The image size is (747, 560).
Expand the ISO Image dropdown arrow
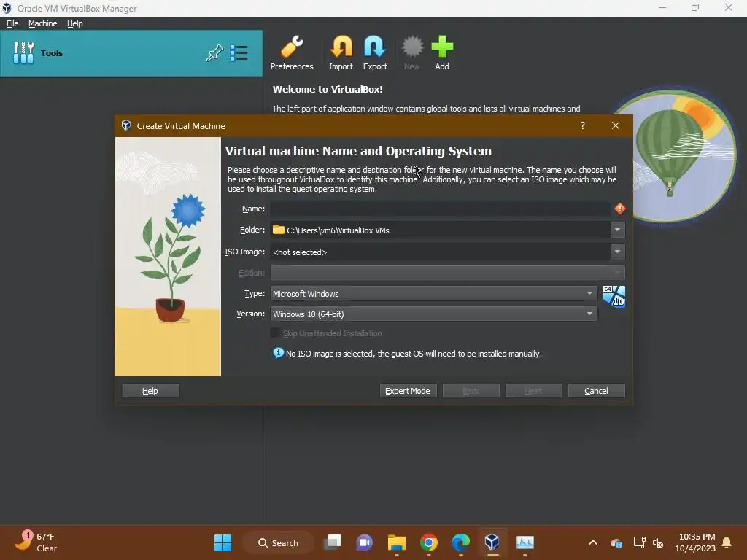(x=617, y=252)
